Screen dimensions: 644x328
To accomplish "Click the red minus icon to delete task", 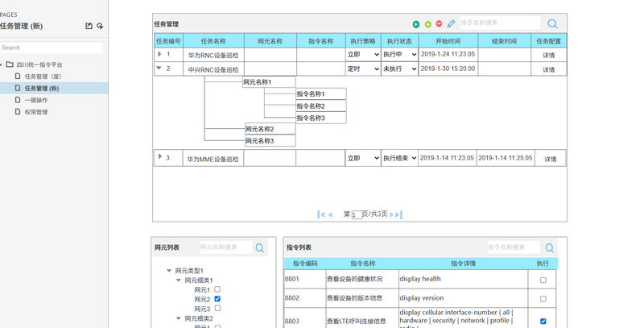I will pos(439,24).
